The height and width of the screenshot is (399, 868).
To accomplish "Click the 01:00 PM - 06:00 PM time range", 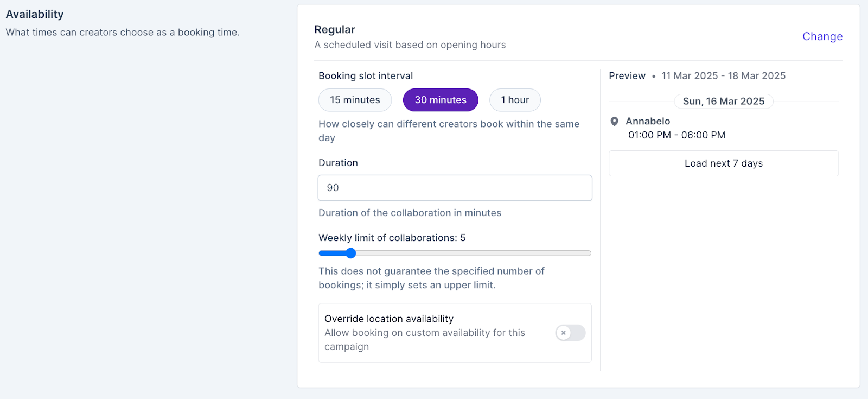I will (676, 135).
